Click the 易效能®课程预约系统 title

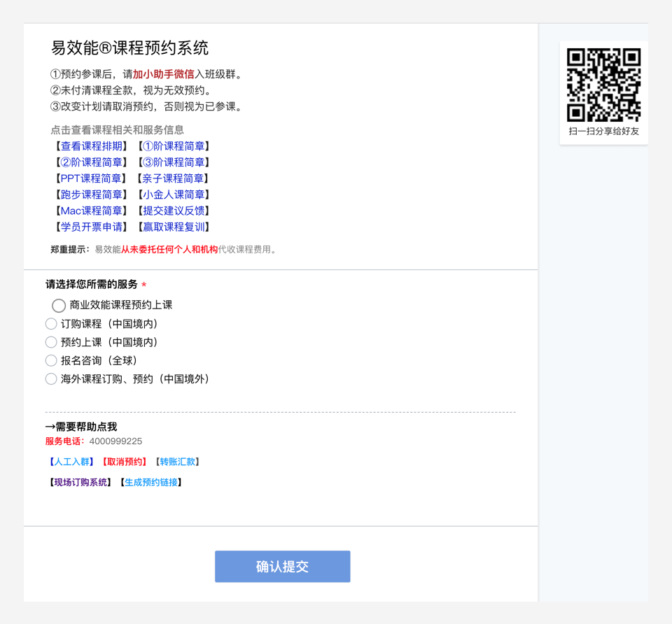(x=130, y=48)
